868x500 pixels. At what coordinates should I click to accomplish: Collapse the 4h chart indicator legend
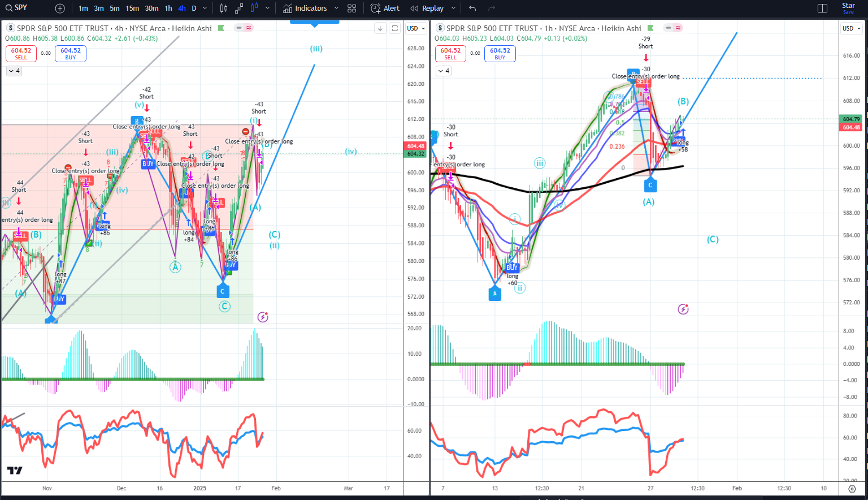click(14, 71)
